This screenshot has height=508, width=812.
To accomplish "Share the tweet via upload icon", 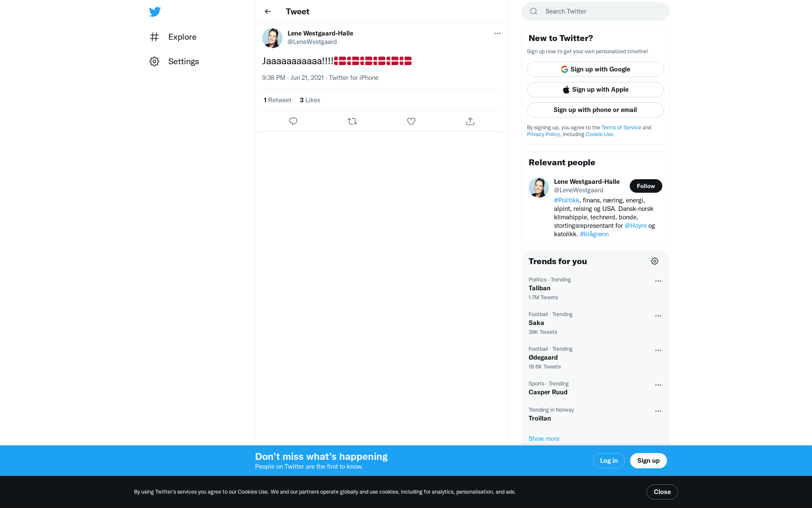I will click(470, 121).
